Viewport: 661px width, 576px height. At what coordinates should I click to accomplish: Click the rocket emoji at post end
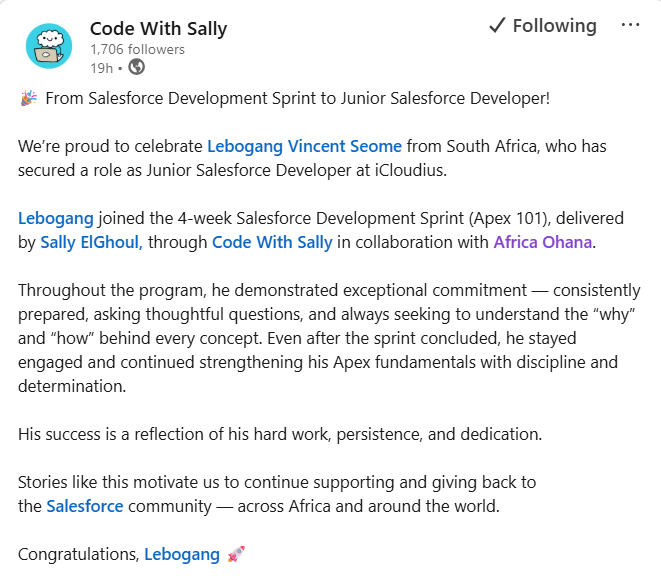coord(236,554)
